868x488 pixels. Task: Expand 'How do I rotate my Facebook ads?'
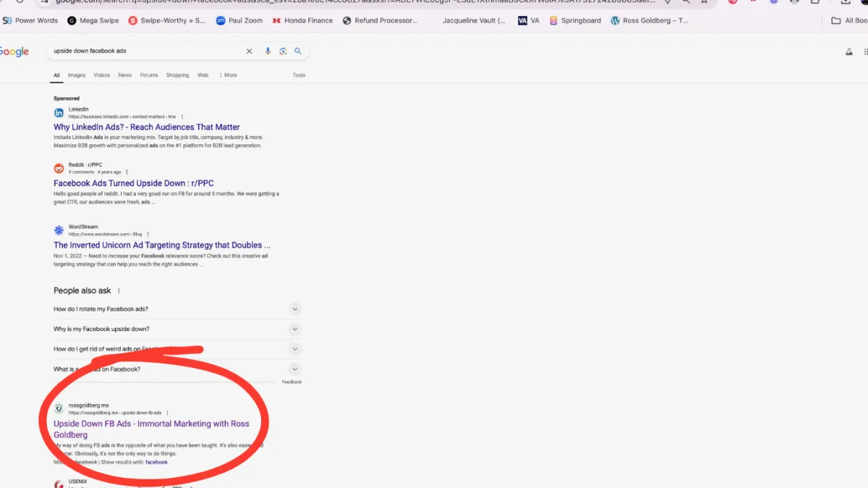[x=177, y=309]
